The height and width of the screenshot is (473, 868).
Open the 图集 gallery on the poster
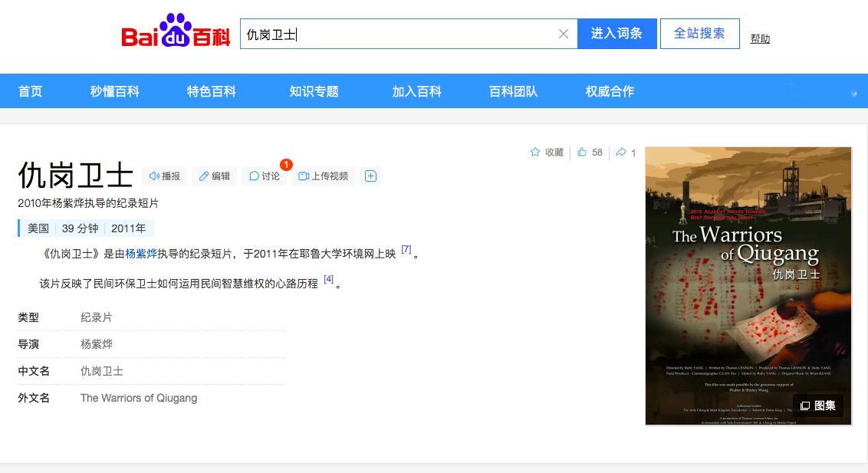[818, 406]
